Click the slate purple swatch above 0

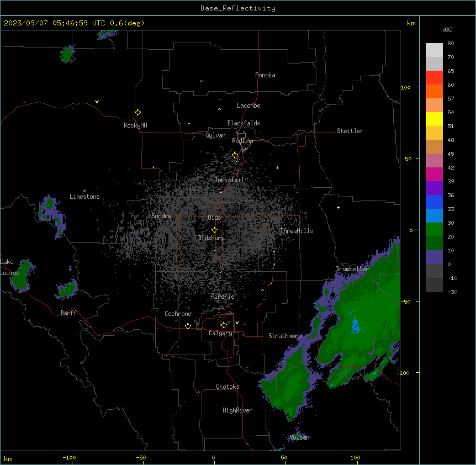tap(434, 257)
